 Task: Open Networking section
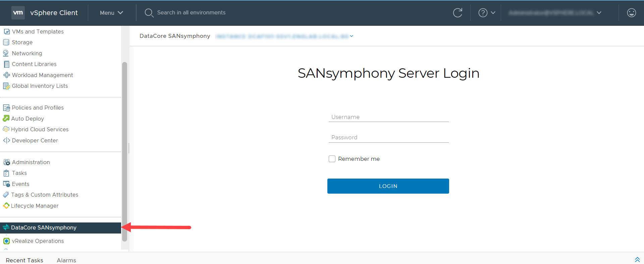coord(27,53)
